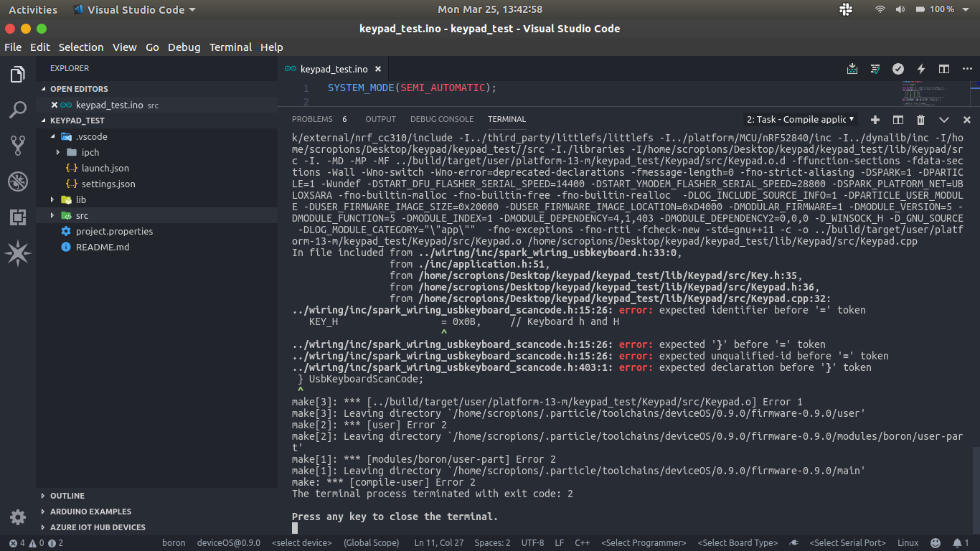Screen dimensions: 980x551
Task: Create a new terminal with the plus icon
Action: click(875, 120)
